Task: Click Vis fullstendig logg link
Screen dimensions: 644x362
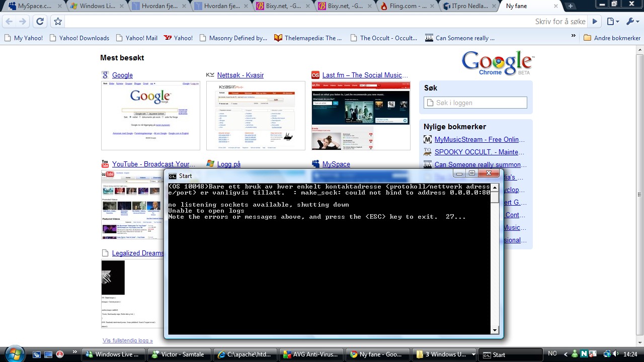Action: (128, 340)
